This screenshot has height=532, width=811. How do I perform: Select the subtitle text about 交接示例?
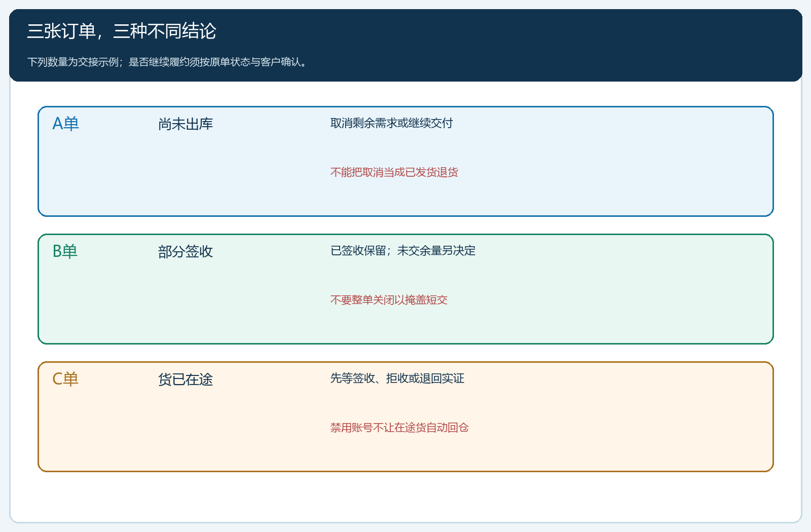point(168,62)
